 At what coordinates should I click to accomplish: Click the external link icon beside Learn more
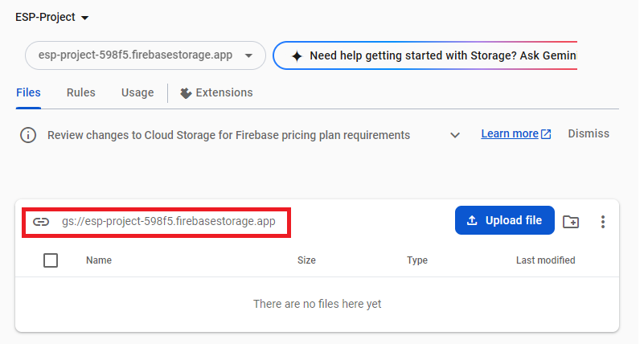click(x=546, y=134)
